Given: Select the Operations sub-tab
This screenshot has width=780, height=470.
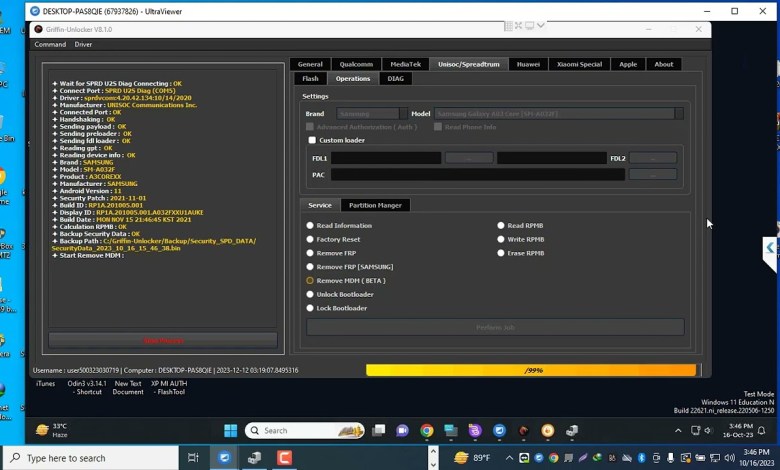Looking at the screenshot, I should click(x=353, y=79).
